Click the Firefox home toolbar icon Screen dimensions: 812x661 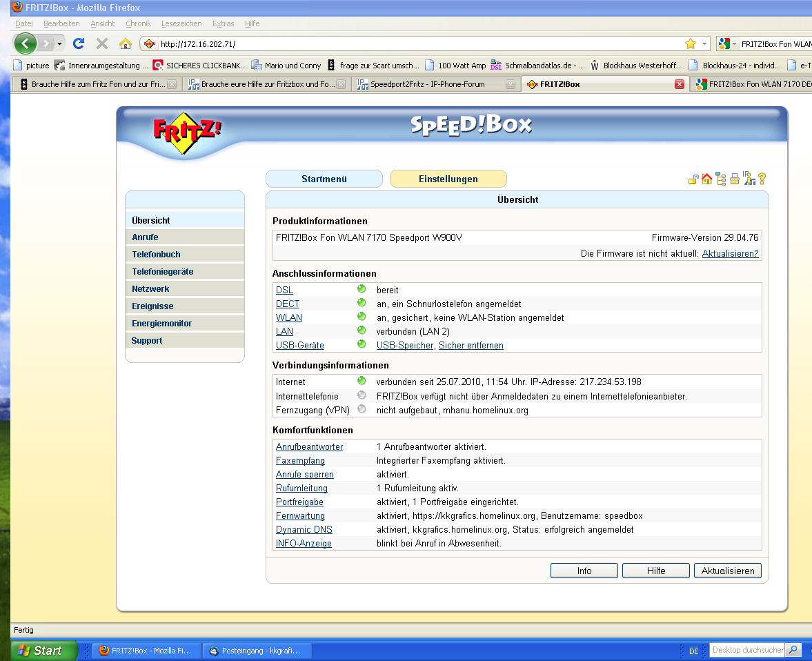coord(125,43)
